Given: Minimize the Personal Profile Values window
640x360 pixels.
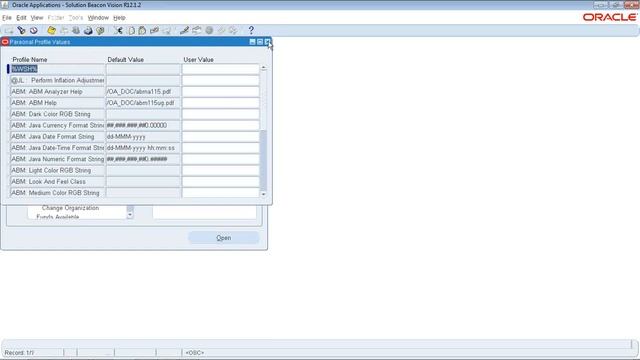Looking at the screenshot, I should click(x=252, y=42).
